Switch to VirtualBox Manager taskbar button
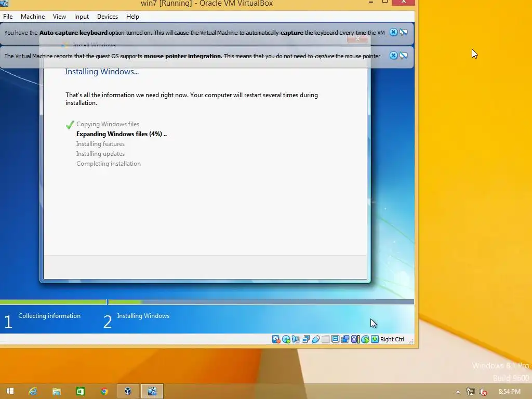The image size is (532, 399). 128,391
